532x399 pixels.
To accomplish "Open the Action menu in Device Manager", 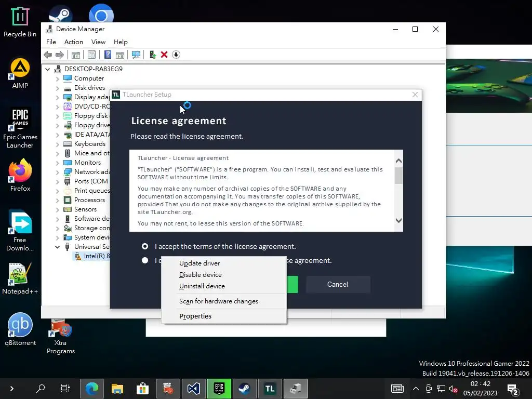I will pyautogui.click(x=74, y=42).
